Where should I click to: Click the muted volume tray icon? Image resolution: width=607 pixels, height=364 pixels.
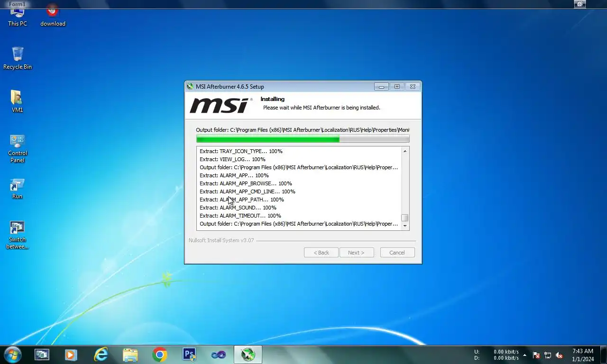pyautogui.click(x=559, y=355)
